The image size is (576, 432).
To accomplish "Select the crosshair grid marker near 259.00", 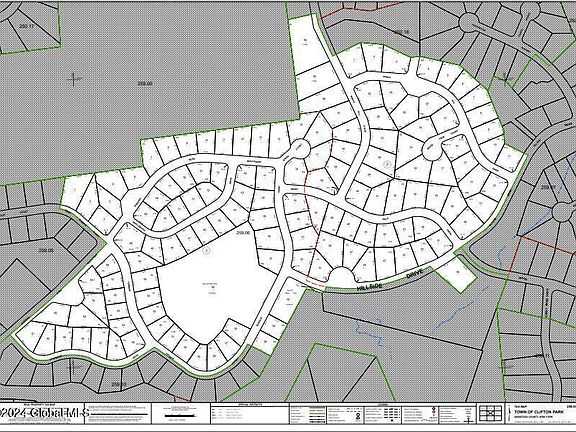I will (73, 79).
